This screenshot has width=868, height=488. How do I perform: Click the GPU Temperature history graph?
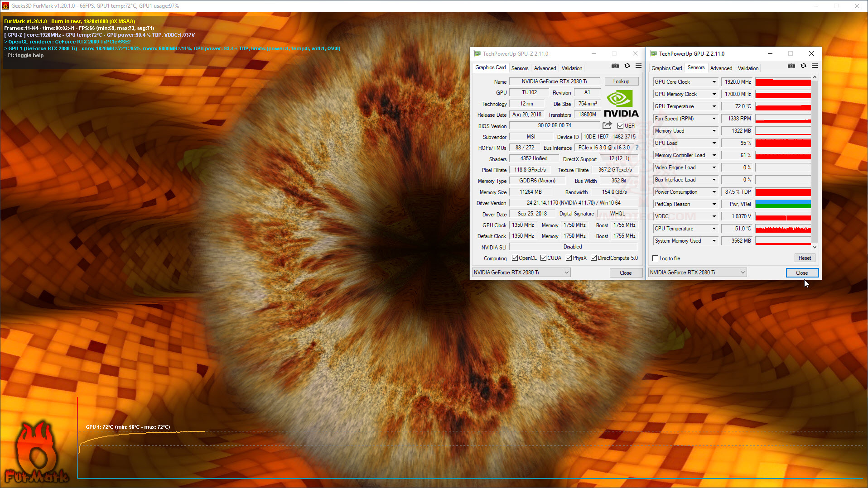pyautogui.click(x=783, y=106)
